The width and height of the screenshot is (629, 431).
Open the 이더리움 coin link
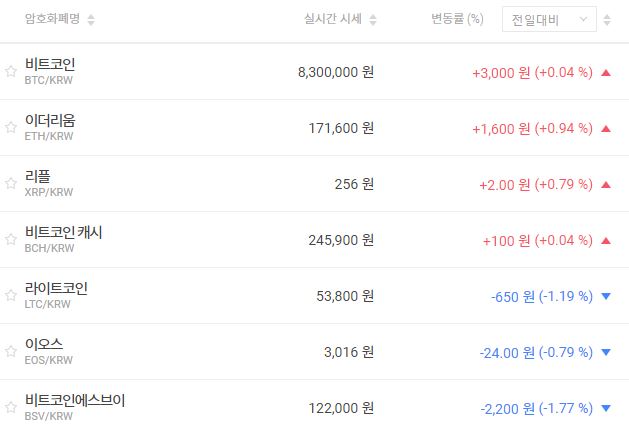point(50,120)
